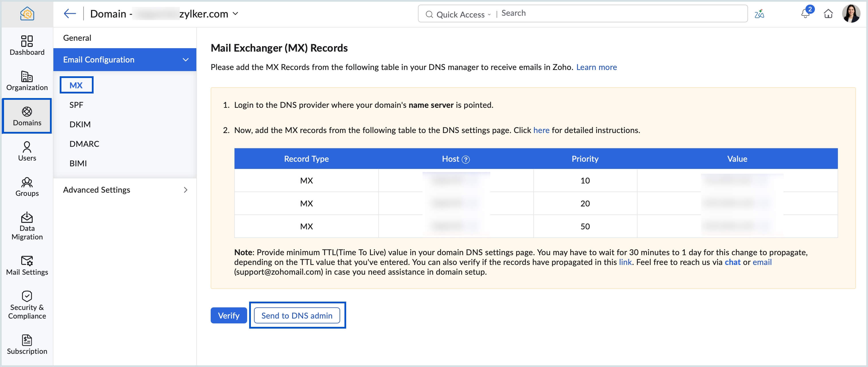Select the MX configuration item
868x367 pixels.
pos(76,85)
